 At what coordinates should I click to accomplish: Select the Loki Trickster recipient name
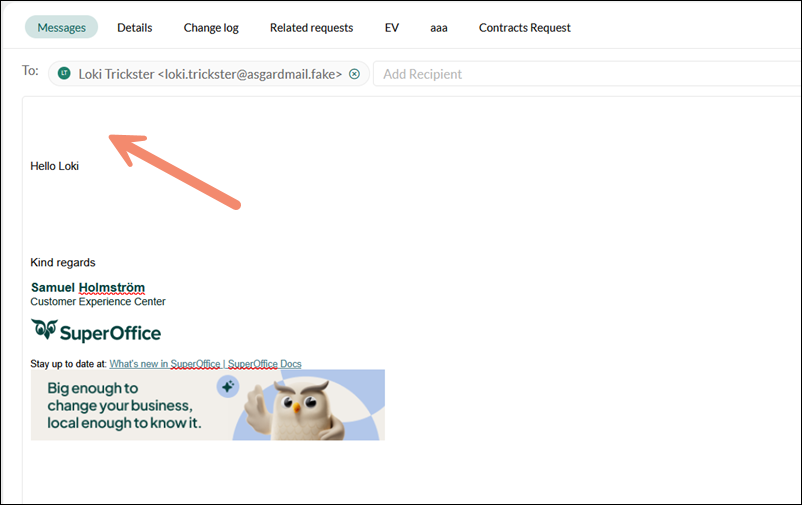[x=210, y=74]
